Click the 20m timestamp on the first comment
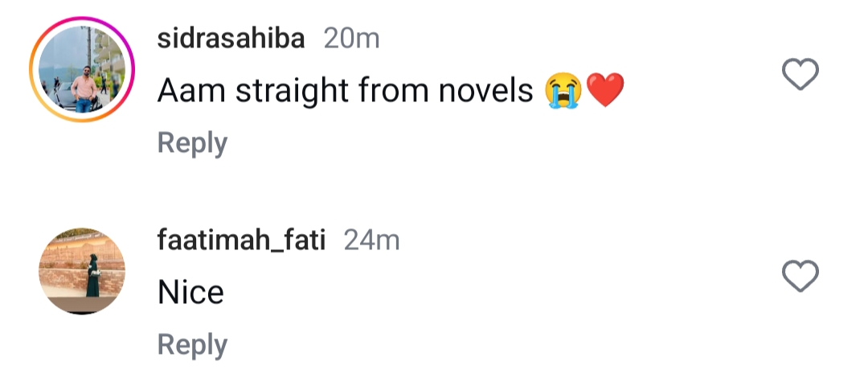 coord(351,39)
